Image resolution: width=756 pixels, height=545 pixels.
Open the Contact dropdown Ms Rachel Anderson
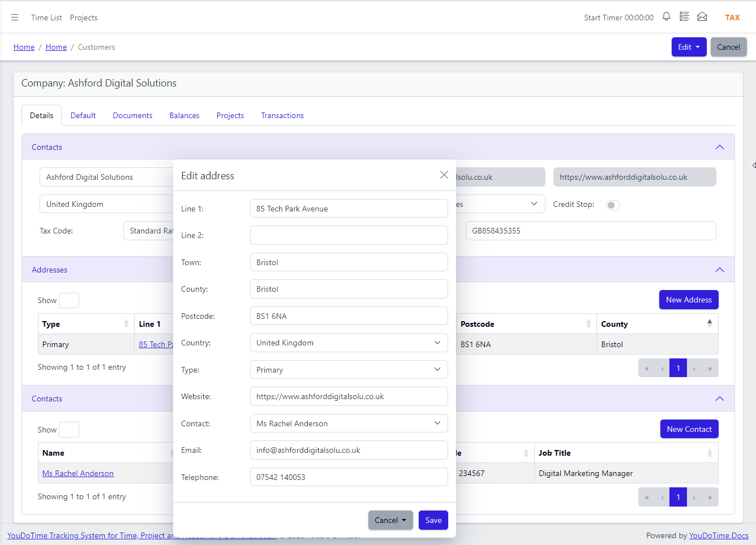pos(349,423)
